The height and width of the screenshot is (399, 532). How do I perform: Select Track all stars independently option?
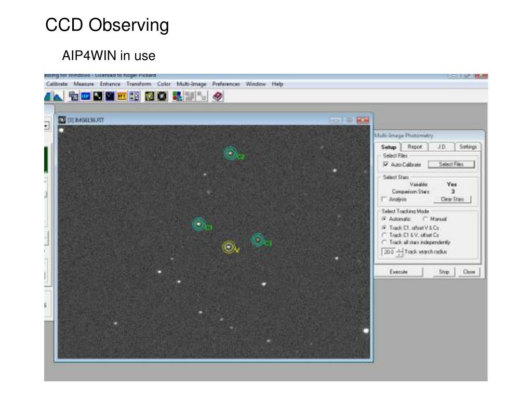[x=384, y=242]
